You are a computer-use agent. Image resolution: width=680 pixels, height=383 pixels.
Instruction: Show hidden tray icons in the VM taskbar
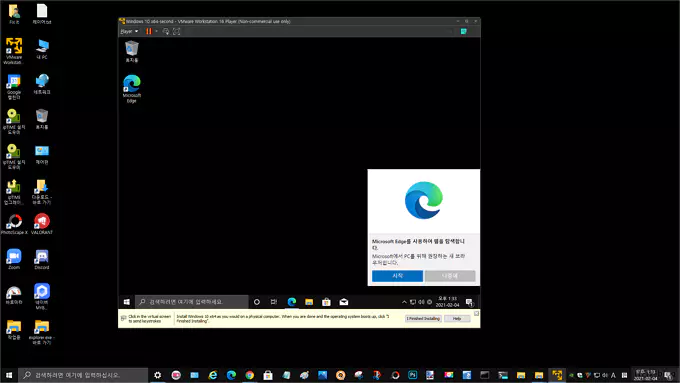(x=404, y=302)
